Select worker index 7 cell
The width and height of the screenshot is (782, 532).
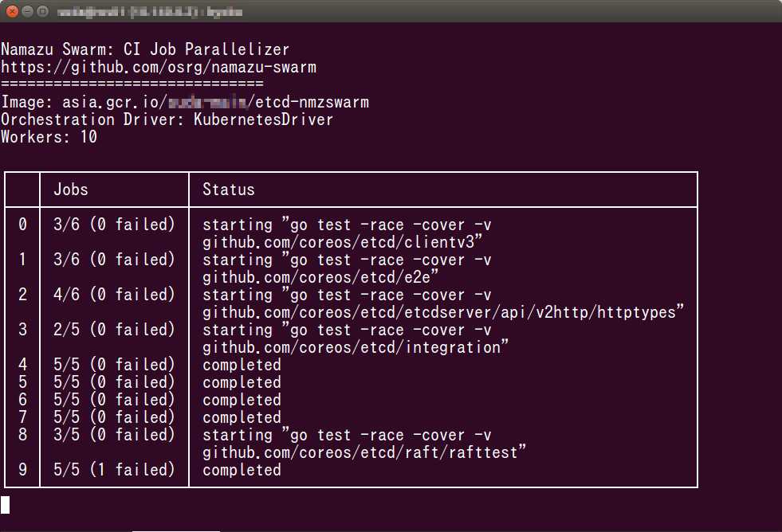point(22,417)
